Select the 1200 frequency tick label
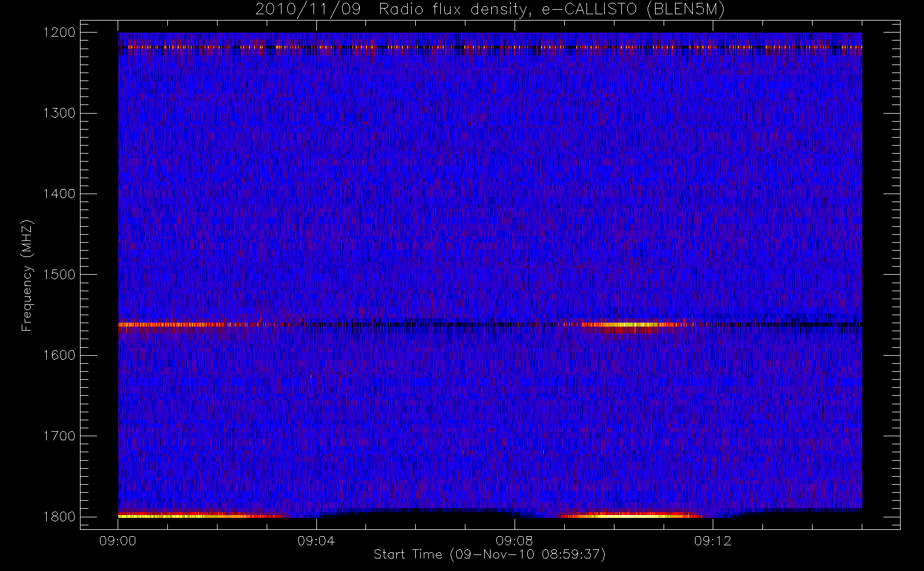 click(x=59, y=33)
